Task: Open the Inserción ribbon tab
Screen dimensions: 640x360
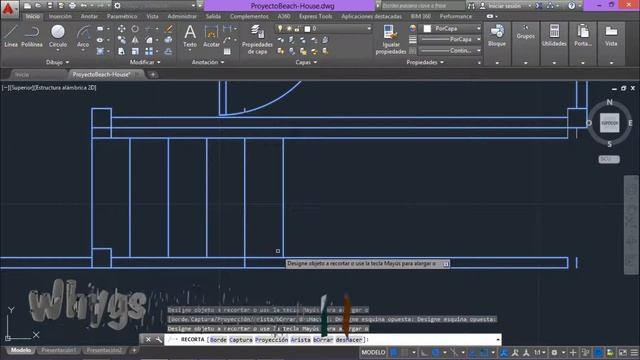Action: click(60, 16)
